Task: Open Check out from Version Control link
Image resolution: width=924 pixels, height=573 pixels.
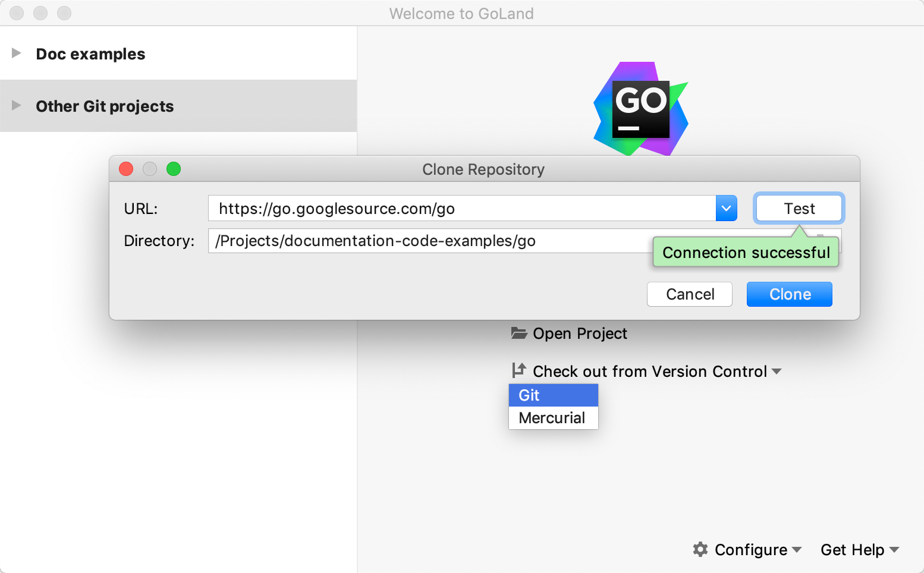Action: pos(650,371)
